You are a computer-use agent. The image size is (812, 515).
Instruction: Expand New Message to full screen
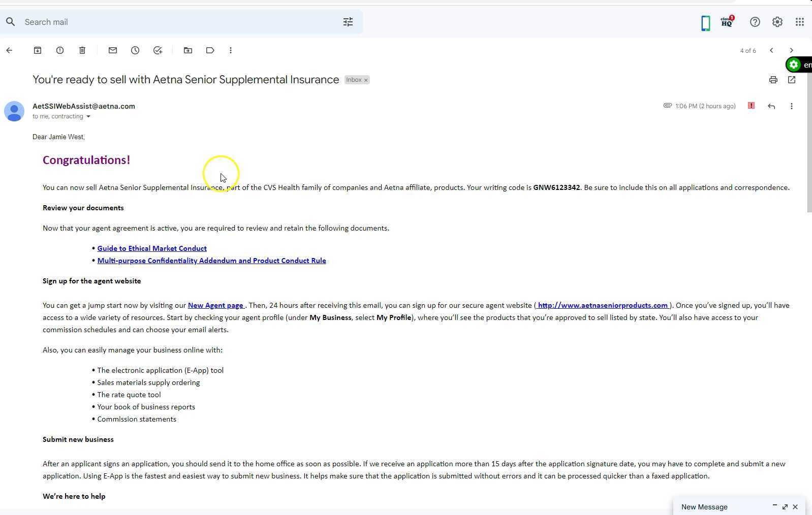tap(785, 507)
